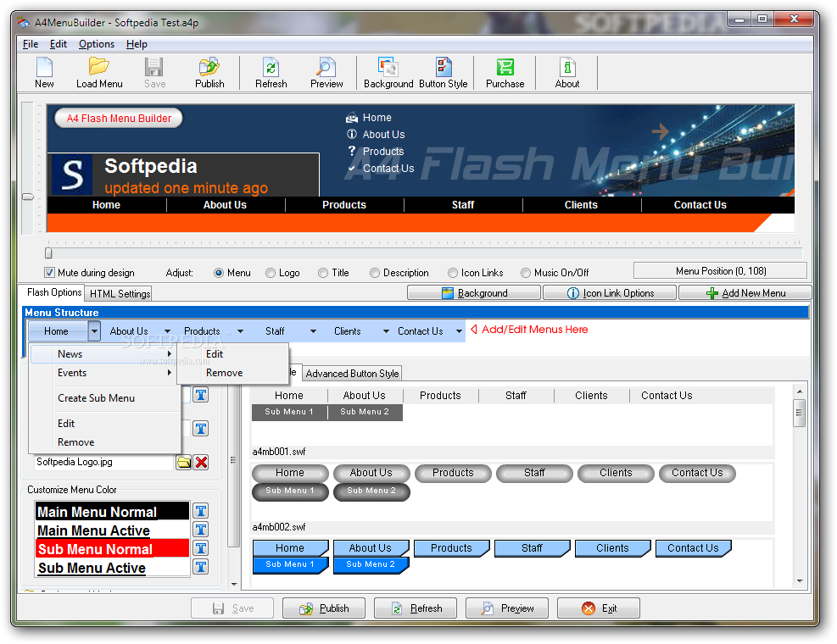Expand the Contact Us menu dropdown arrow

pos(459,331)
